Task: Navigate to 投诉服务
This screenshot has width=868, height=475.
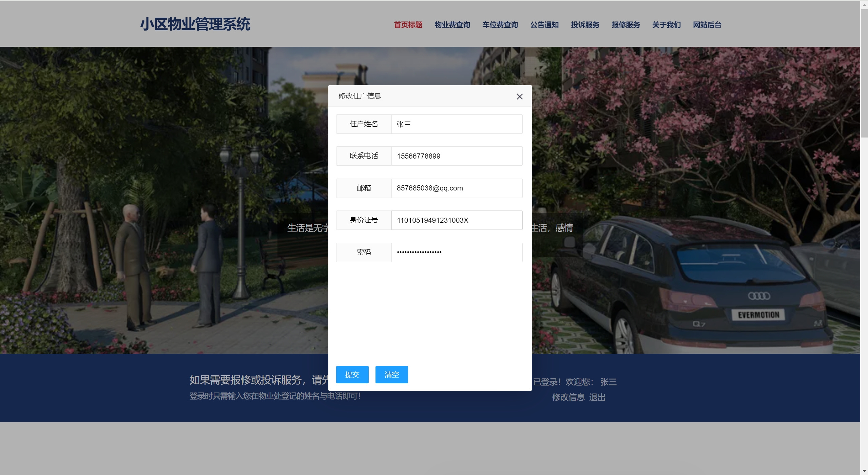Action: tap(585, 25)
